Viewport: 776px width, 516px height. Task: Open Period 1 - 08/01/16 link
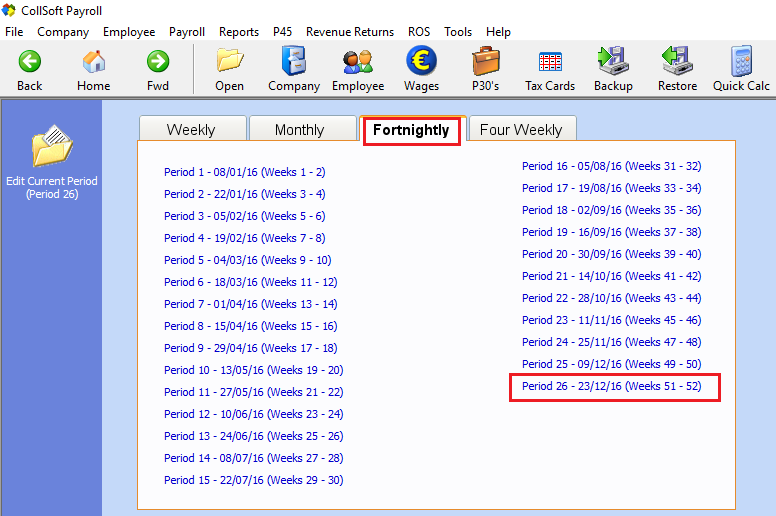244,172
